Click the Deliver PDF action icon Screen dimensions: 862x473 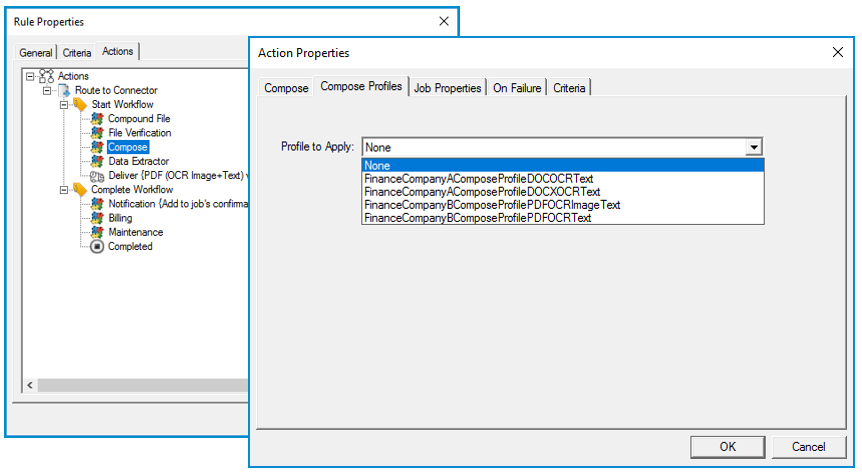click(x=97, y=176)
